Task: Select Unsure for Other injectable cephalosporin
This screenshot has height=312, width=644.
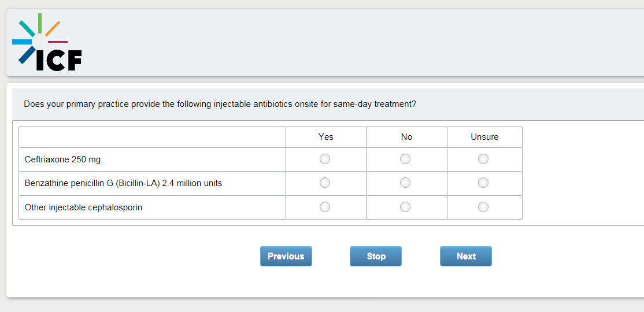Action: [483, 207]
